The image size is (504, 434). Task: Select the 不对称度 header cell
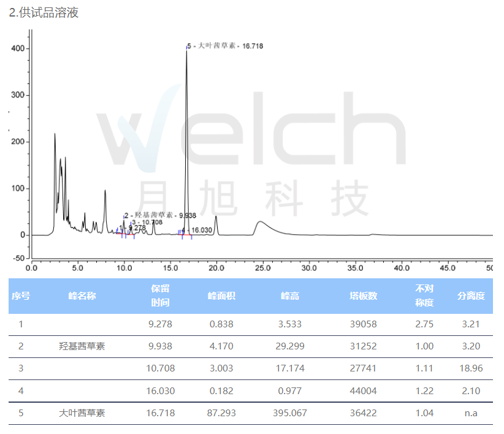[424, 295]
